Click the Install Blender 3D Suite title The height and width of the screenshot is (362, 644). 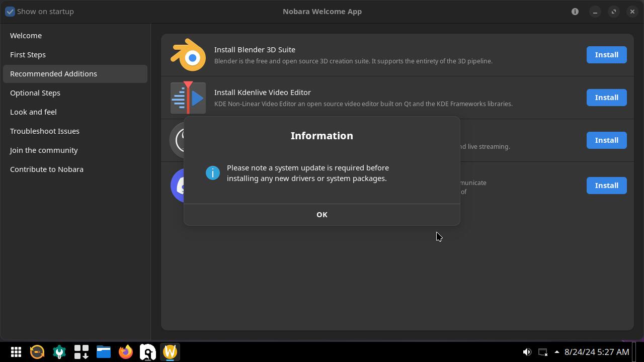click(x=255, y=50)
